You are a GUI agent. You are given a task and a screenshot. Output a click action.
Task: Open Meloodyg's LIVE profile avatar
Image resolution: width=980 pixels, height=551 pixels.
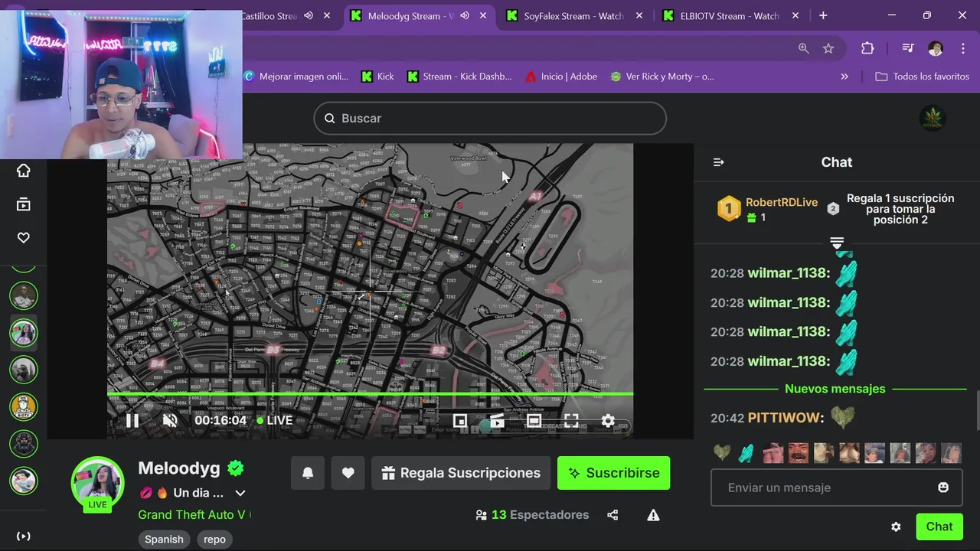(97, 484)
